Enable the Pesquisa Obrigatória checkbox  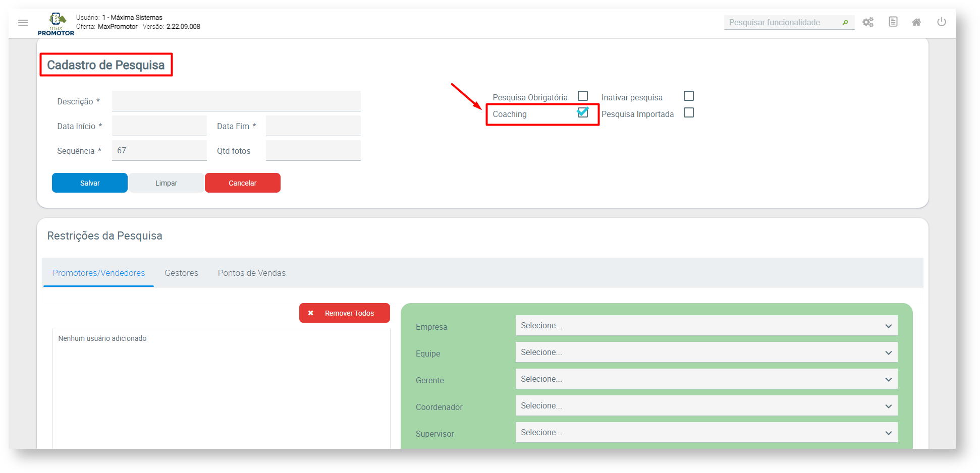pyautogui.click(x=583, y=96)
